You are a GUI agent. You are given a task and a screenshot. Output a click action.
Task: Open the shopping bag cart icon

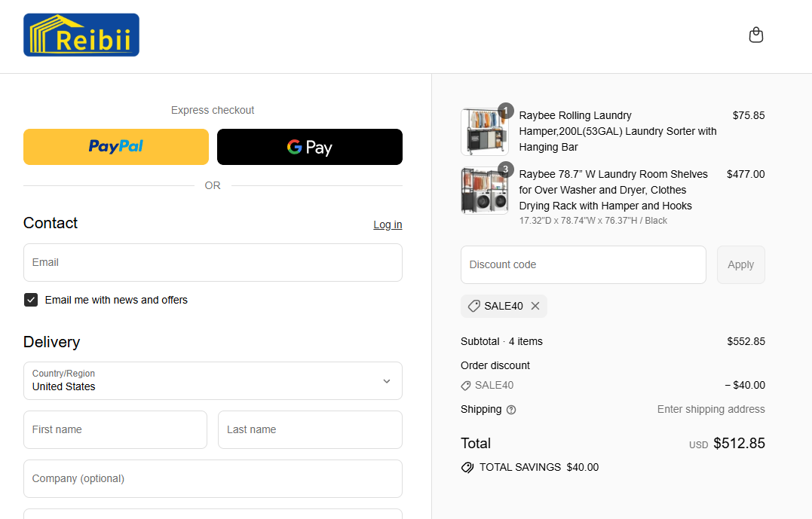(756, 35)
